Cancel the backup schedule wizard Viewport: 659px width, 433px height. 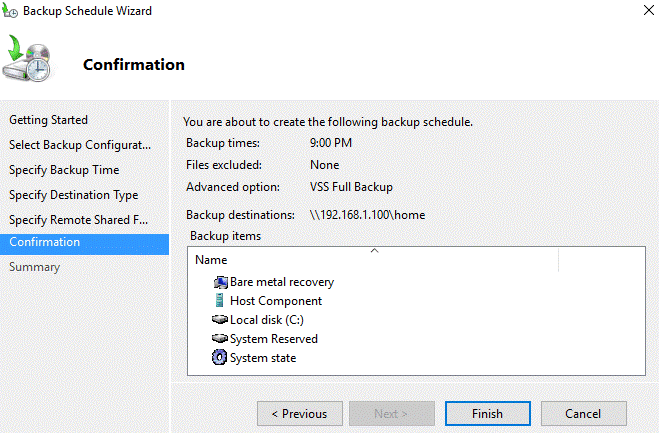583,414
